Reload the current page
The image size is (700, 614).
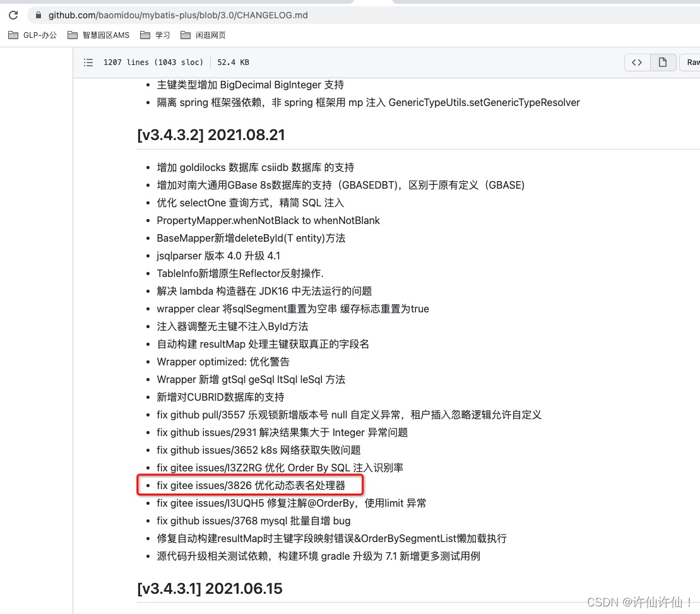[13, 15]
